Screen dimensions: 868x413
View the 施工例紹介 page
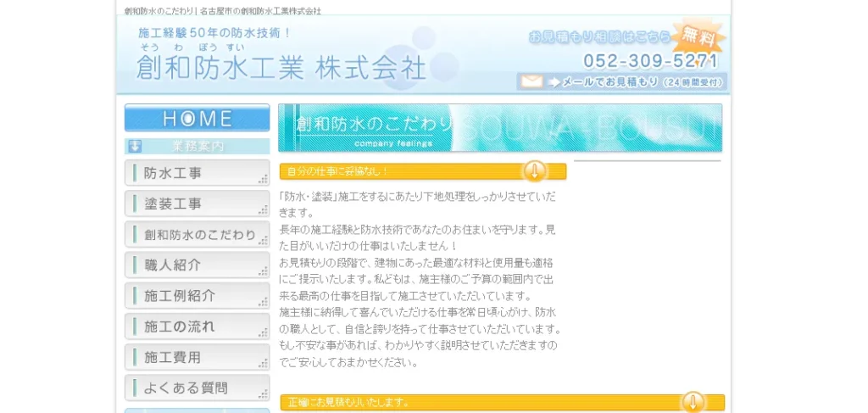pyautogui.click(x=197, y=296)
